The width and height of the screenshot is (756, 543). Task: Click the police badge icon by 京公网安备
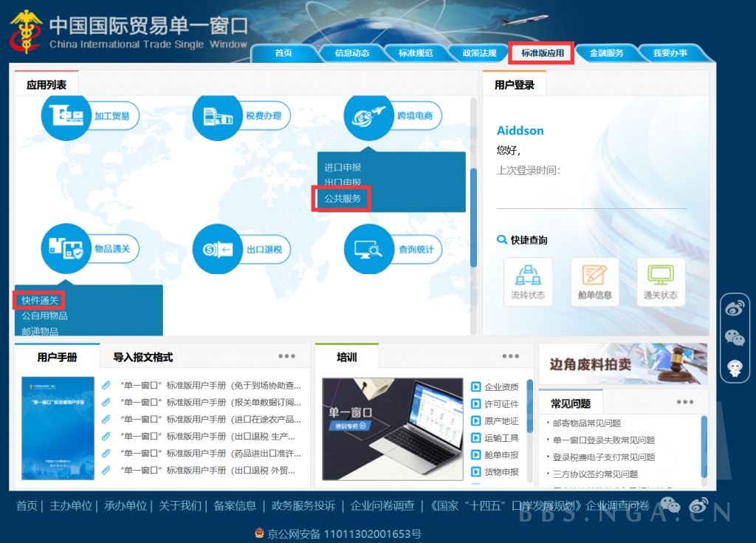(x=259, y=533)
